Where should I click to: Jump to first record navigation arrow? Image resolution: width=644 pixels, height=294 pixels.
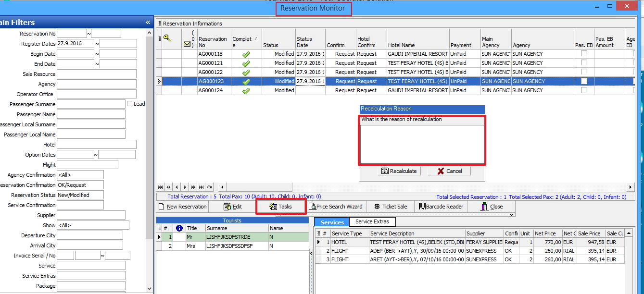(161, 187)
